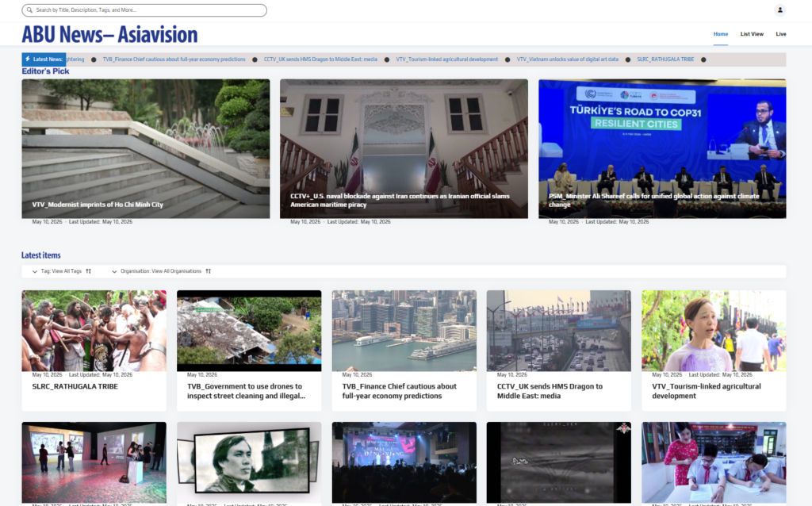Open the grayscale aerial footage thumbnail
The image size is (812, 506).
click(x=559, y=462)
